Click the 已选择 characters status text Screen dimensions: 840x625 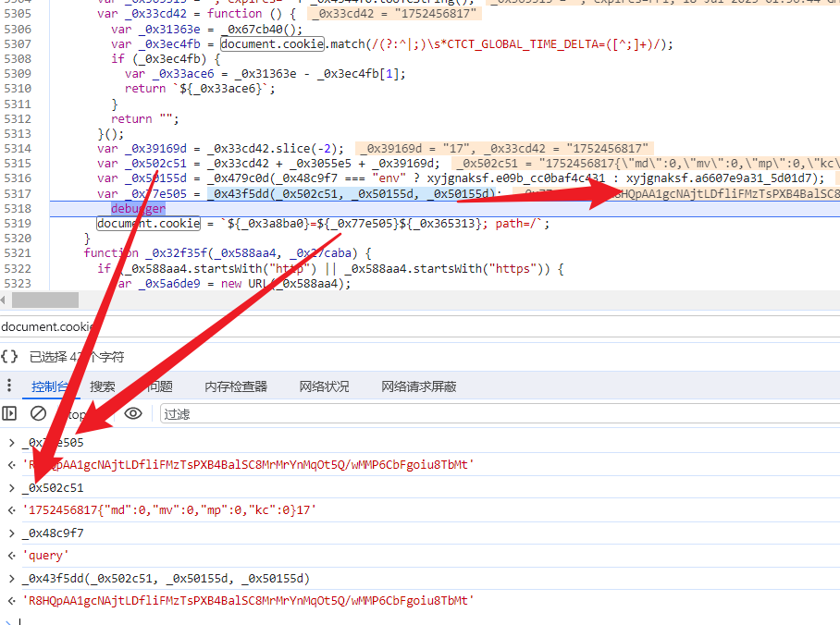point(77,357)
